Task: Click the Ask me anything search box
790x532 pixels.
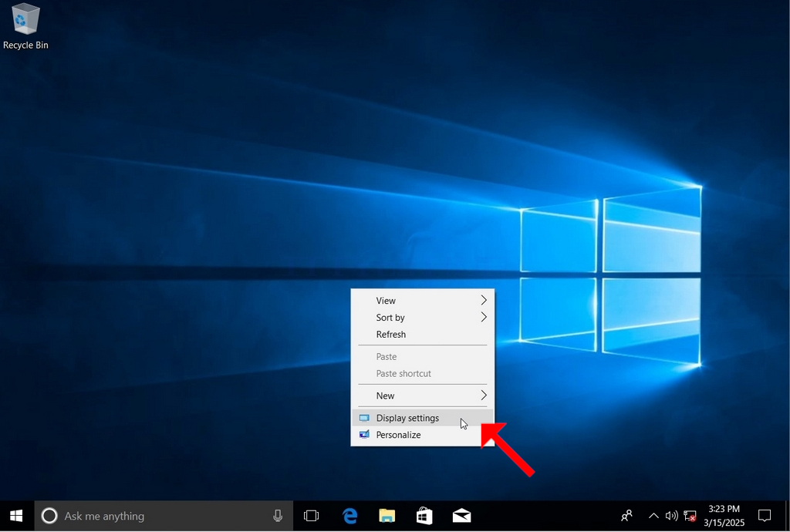Action: pos(164,516)
